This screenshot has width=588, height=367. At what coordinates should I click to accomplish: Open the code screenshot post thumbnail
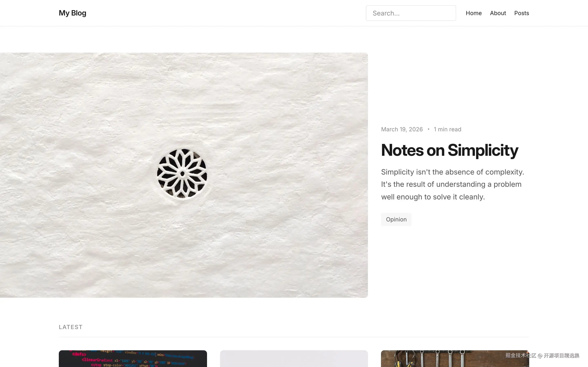133,358
